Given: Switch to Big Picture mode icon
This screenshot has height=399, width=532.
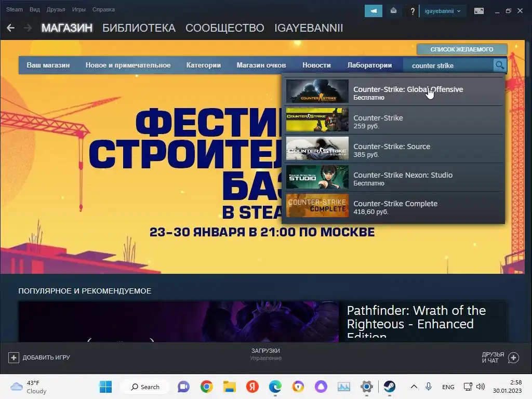Looking at the screenshot, I should coord(478,11).
